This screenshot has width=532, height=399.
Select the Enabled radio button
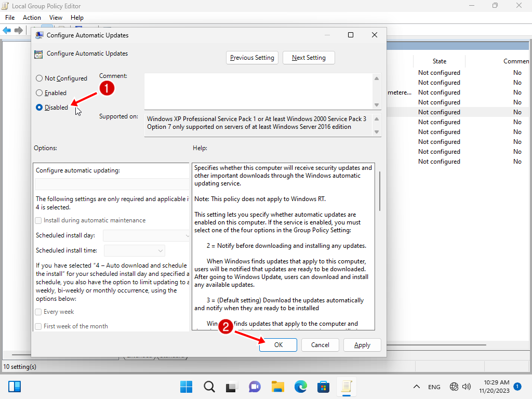tap(39, 93)
